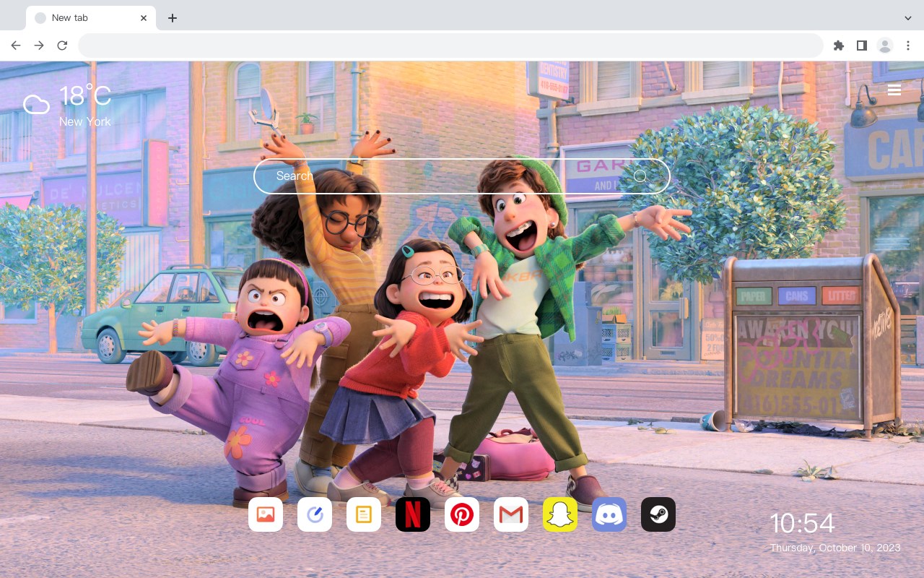Viewport: 924px width, 578px height.
Task: Open the profile avatar menu
Action: pyautogui.click(x=885, y=46)
